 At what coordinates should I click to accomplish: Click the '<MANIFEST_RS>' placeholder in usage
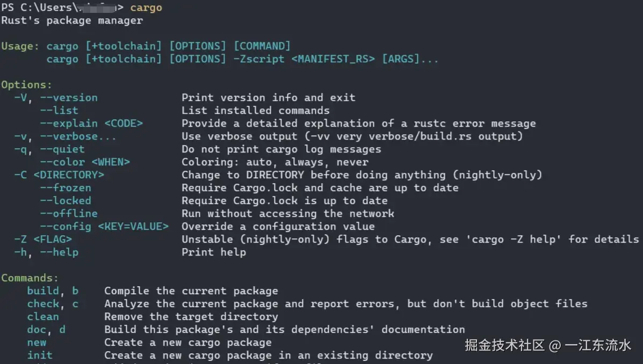[333, 59]
